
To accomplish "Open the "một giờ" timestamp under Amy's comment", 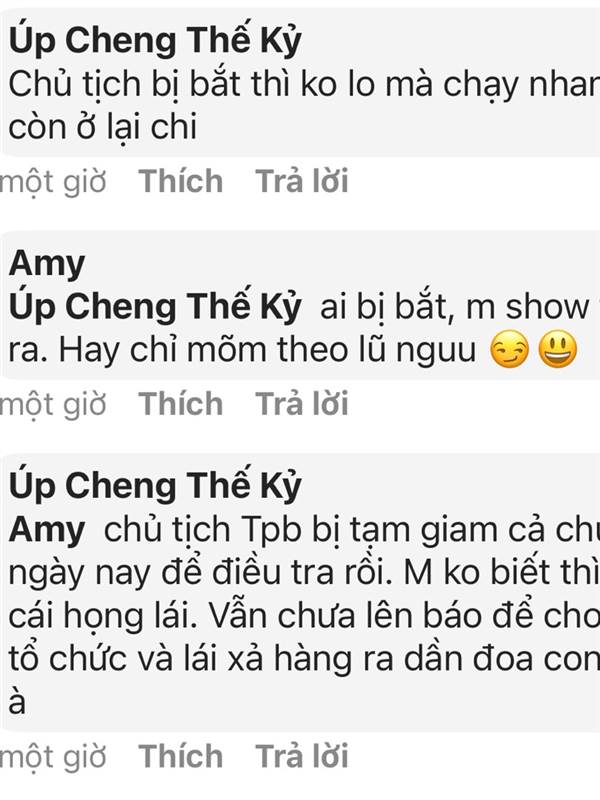I will 53,405.
